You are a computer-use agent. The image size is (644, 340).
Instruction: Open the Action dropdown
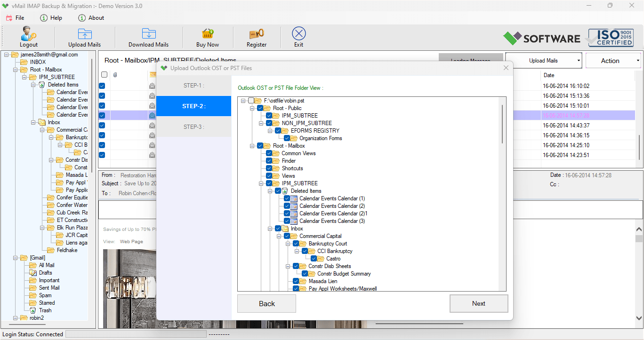[x=613, y=61]
